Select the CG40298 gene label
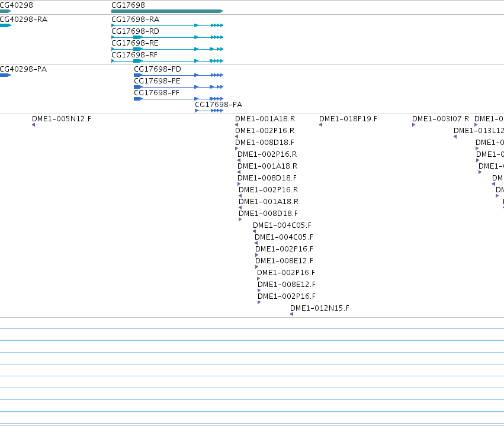Viewport: 504px width, 426px height. coord(16,5)
